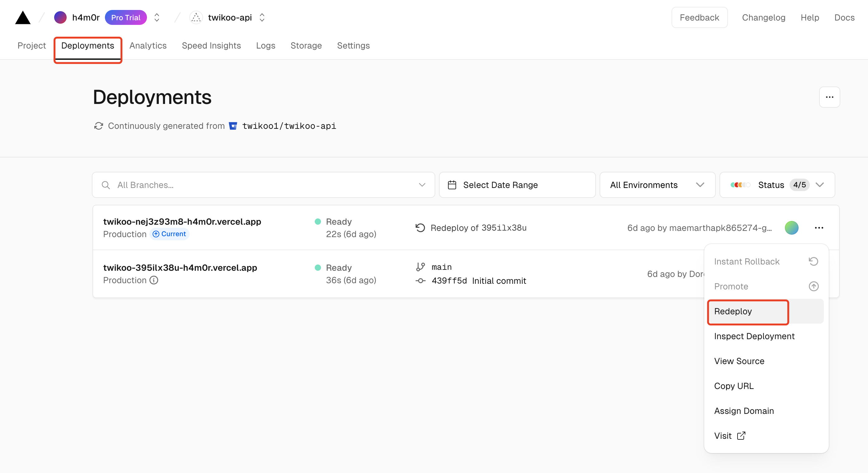This screenshot has width=868, height=473.
Task: Select Instant Rollback in context menu
Action: click(x=766, y=262)
